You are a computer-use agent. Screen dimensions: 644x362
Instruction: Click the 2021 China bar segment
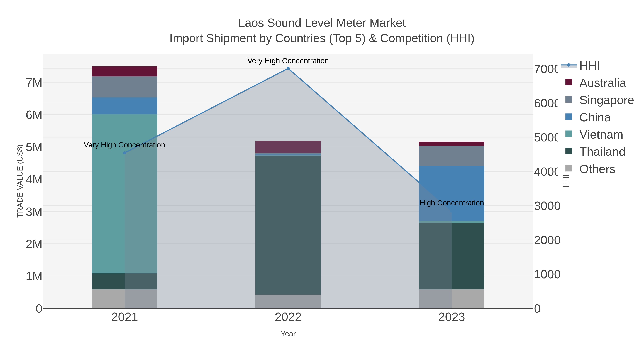(x=125, y=106)
